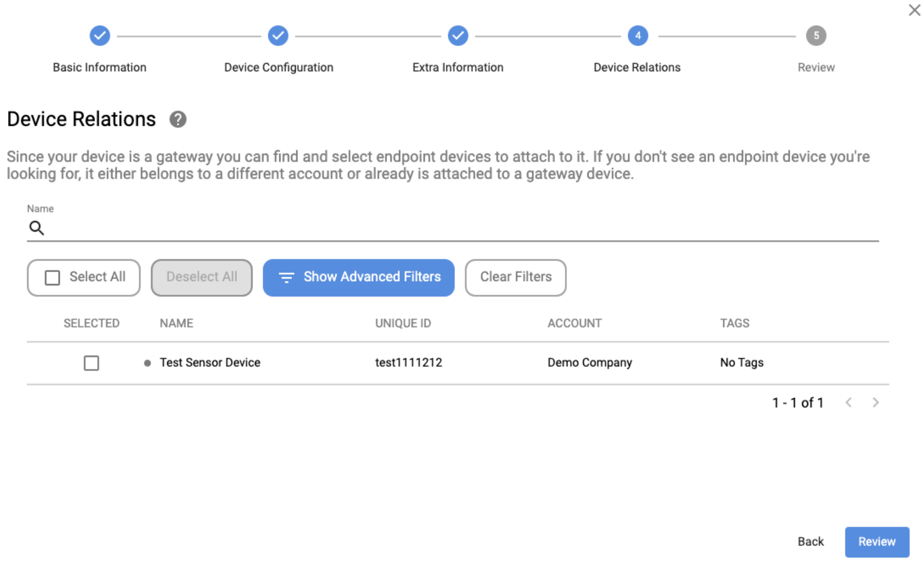Click the help question mark icon

point(178,119)
